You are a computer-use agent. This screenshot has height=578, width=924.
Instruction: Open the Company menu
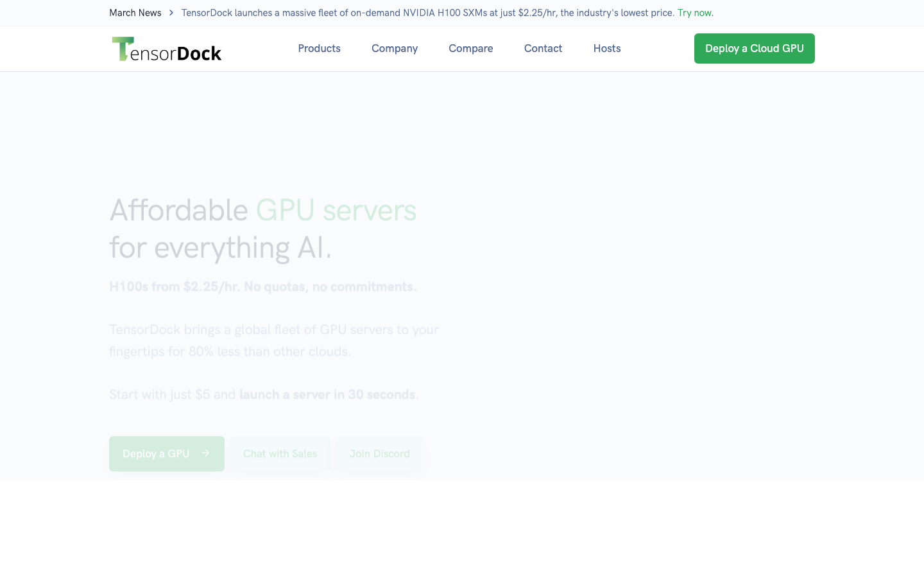coord(395,48)
